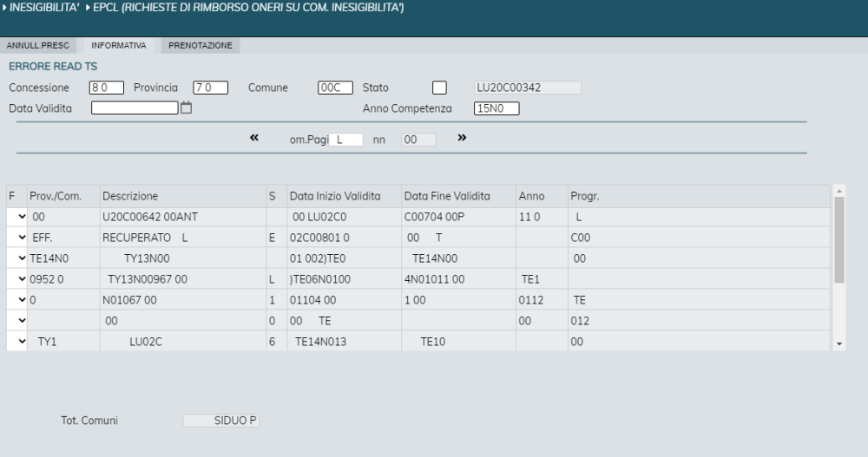Click the table vertical scrollbar thumb
Viewport: 868px width, 457px height.
pos(839,239)
